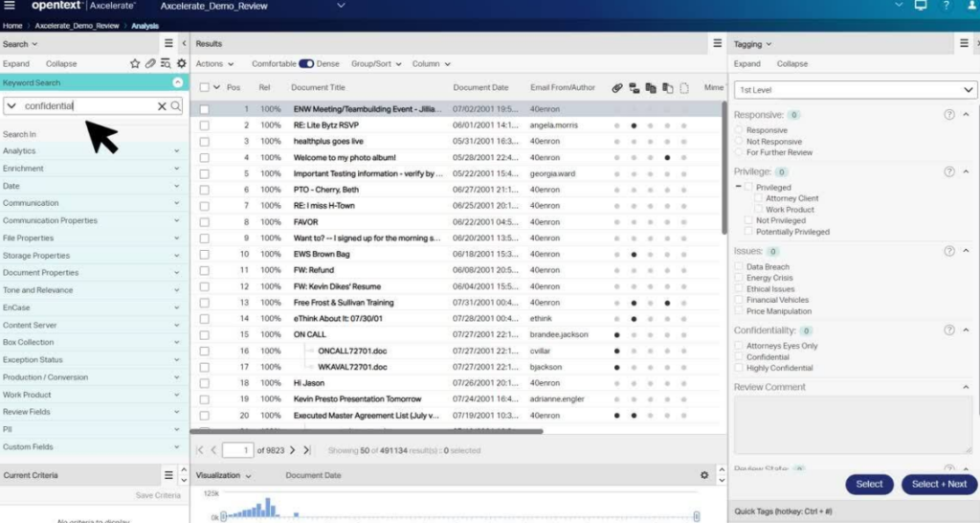Open the Search panel settings gear
Image resolution: width=980 pixels, height=523 pixels.
[181, 63]
